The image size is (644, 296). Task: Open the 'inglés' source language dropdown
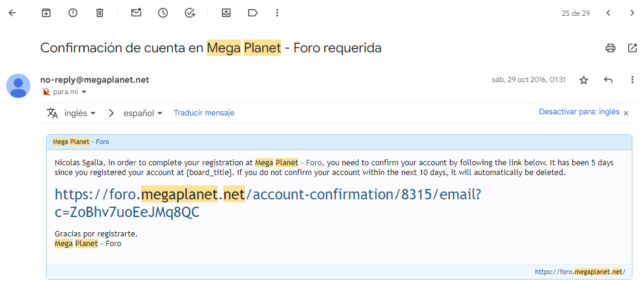(80, 113)
